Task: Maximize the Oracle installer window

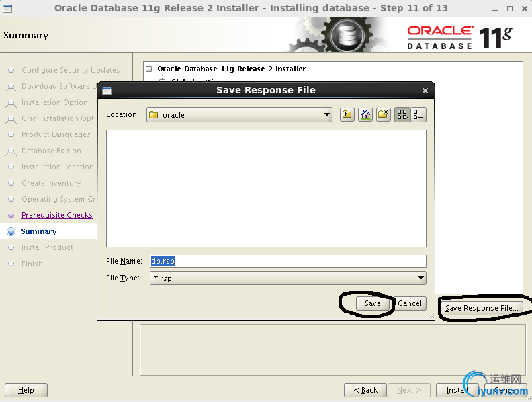Action: tap(510, 9)
